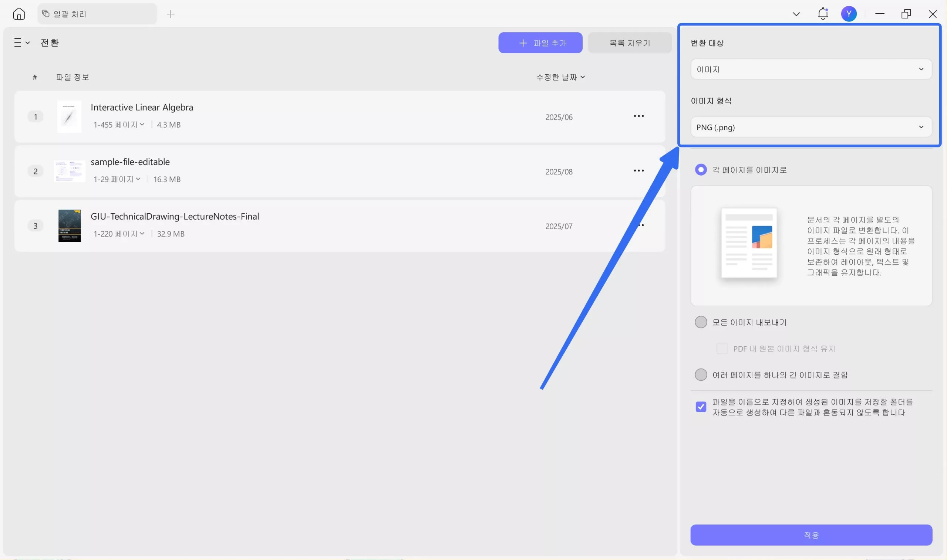The image size is (947, 560).
Task: Click the 파일 추가 button
Action: tap(540, 43)
